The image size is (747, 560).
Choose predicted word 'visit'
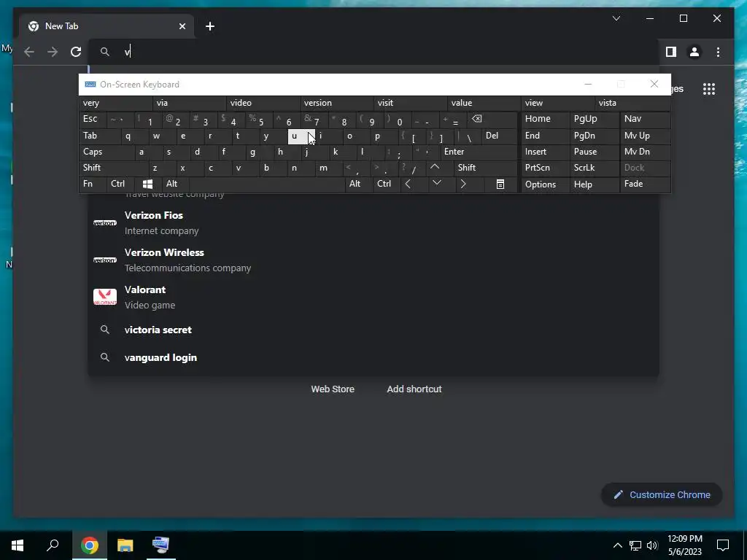[x=411, y=103]
